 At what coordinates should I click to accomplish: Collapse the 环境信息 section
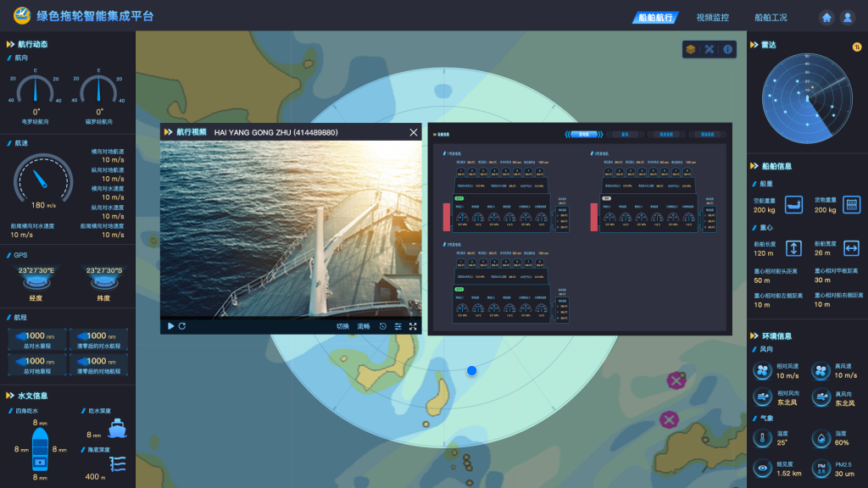pyautogui.click(x=754, y=335)
